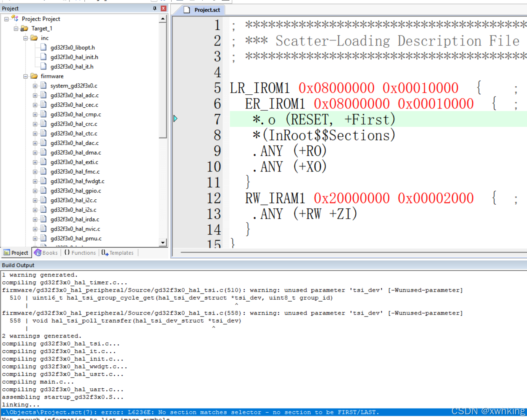Switch to the Templates tab
527x420 pixels.
(x=118, y=253)
